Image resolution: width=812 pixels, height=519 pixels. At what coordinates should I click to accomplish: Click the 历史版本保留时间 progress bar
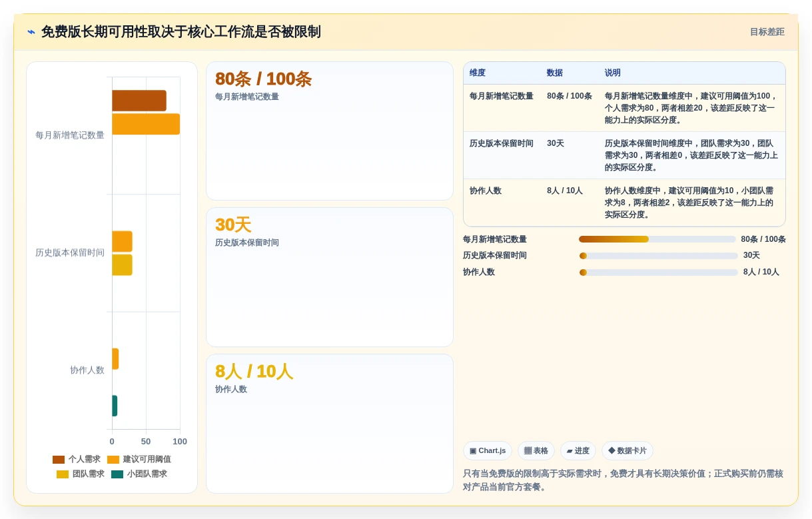tap(659, 256)
